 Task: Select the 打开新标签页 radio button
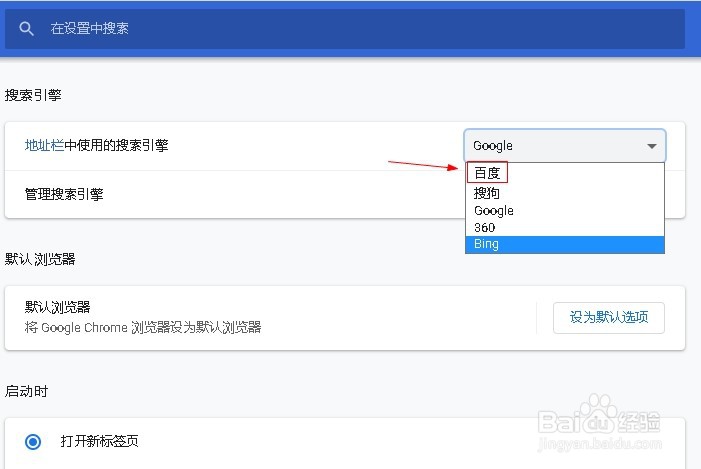[33, 442]
